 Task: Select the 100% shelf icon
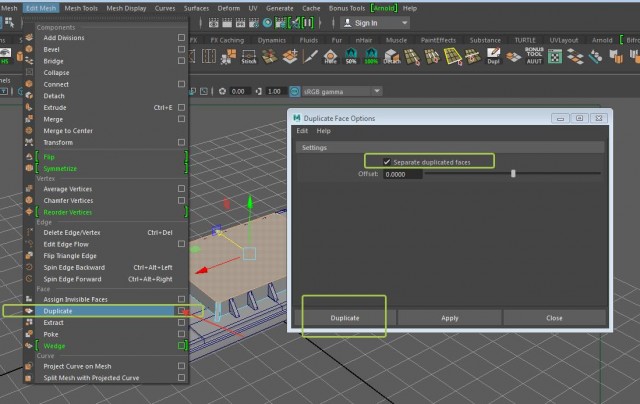click(371, 57)
